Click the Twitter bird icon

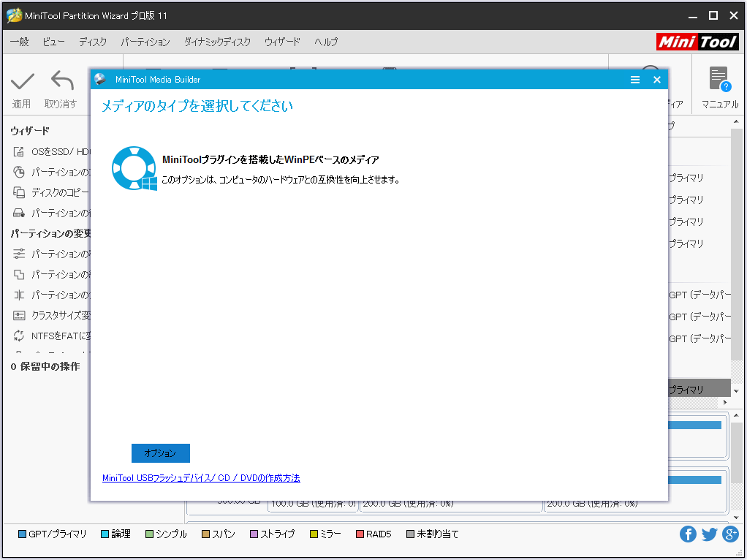[x=709, y=534]
